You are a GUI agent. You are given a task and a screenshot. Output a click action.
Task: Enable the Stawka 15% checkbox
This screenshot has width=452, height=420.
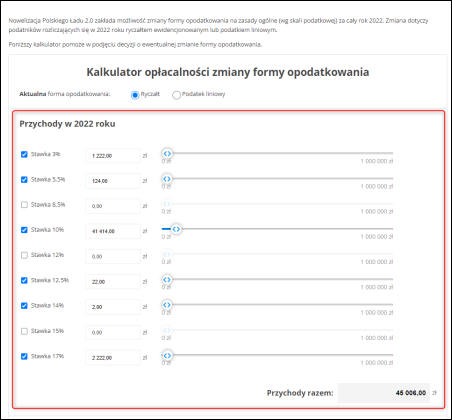click(24, 331)
